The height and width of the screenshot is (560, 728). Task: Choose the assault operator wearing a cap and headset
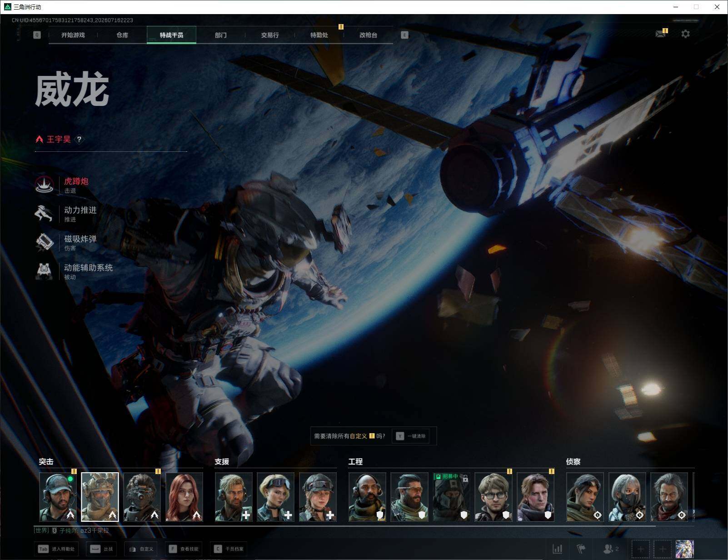click(58, 497)
